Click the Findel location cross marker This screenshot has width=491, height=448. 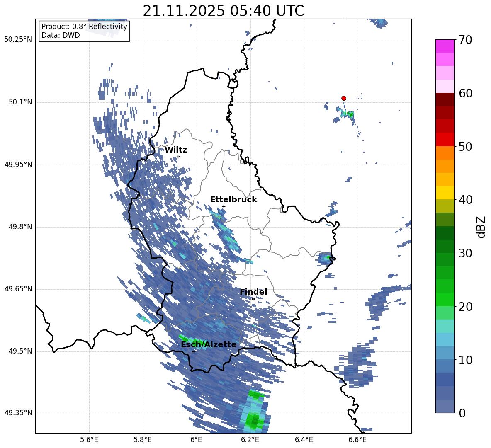click(253, 299)
